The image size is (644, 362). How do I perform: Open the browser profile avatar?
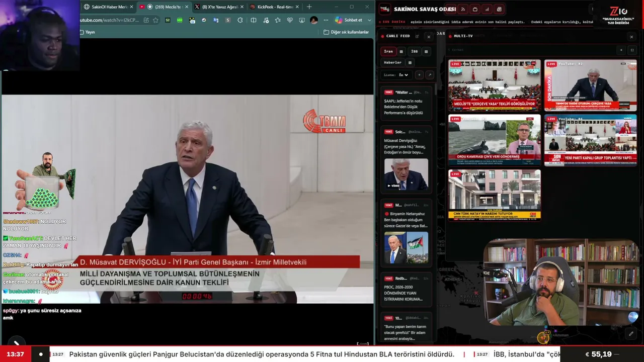click(x=314, y=20)
